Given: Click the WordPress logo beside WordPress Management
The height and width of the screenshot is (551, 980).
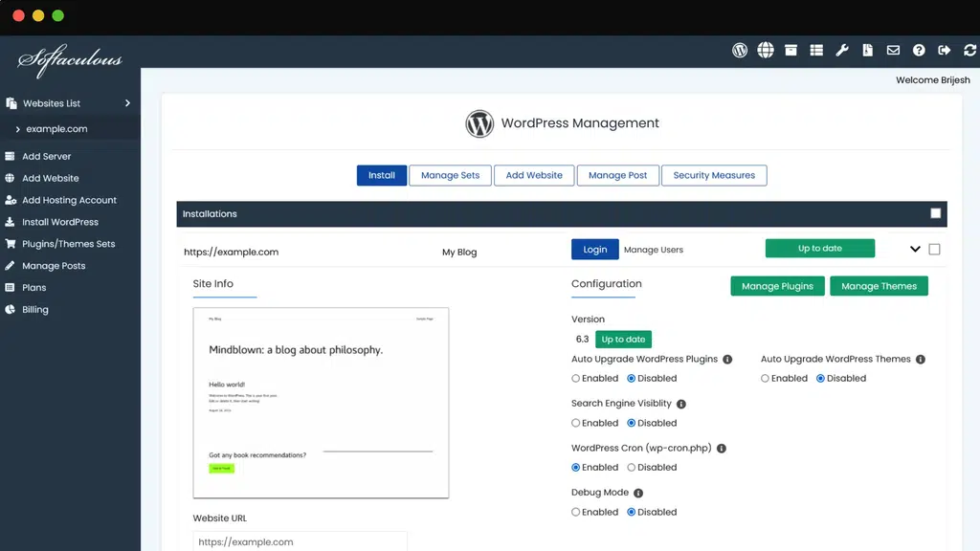Looking at the screenshot, I should [479, 123].
